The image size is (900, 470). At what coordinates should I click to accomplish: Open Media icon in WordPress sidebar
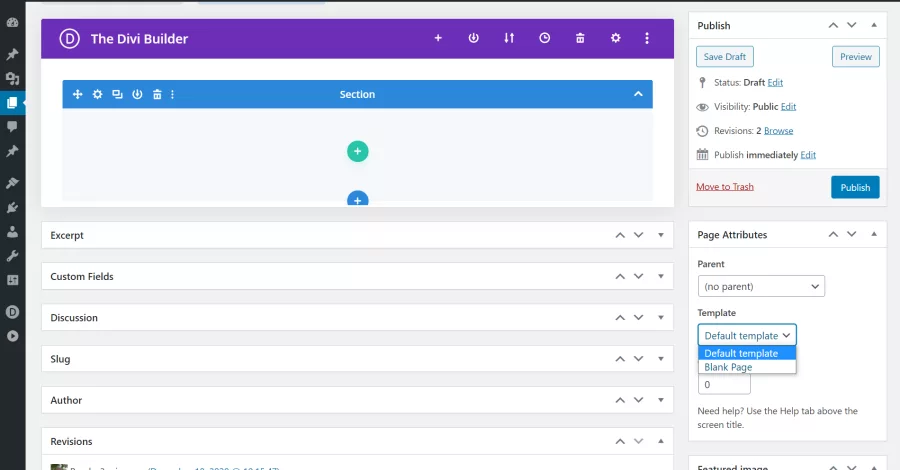12,79
